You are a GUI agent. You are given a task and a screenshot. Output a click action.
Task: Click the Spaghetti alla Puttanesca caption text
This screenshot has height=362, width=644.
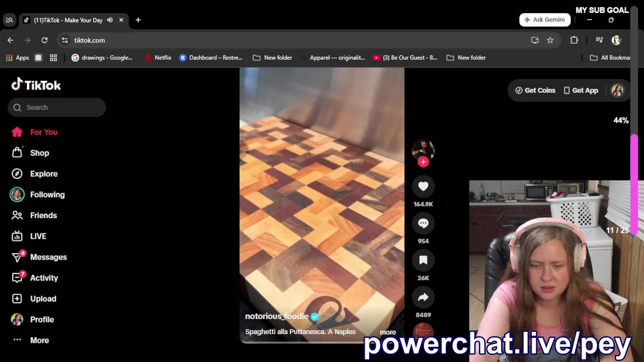[x=300, y=332]
